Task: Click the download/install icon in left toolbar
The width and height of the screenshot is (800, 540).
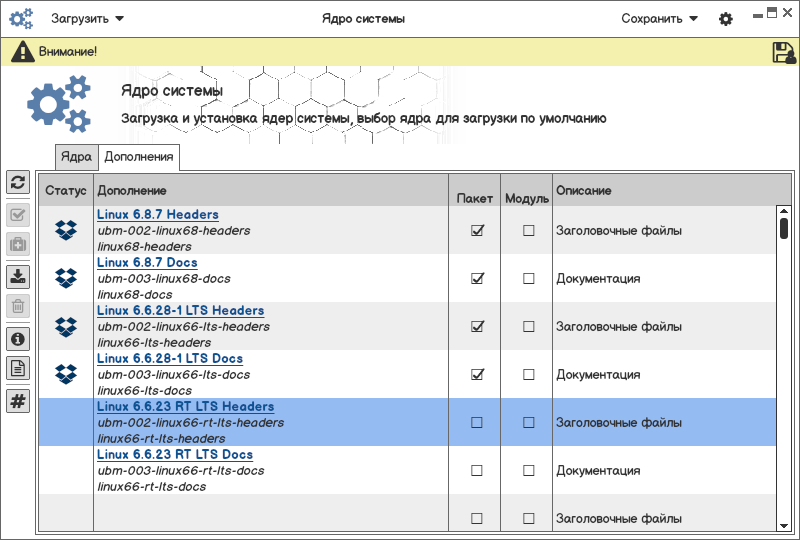Action: pos(18,276)
